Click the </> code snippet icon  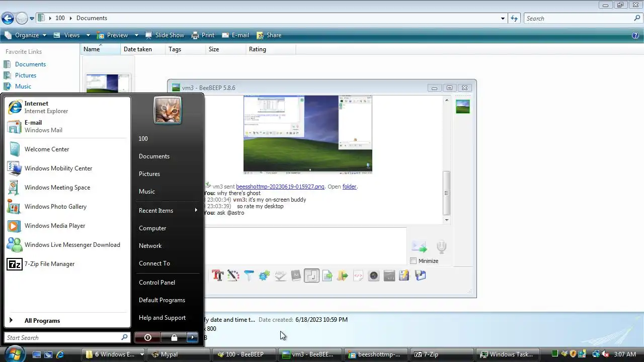pyautogui.click(x=358, y=276)
